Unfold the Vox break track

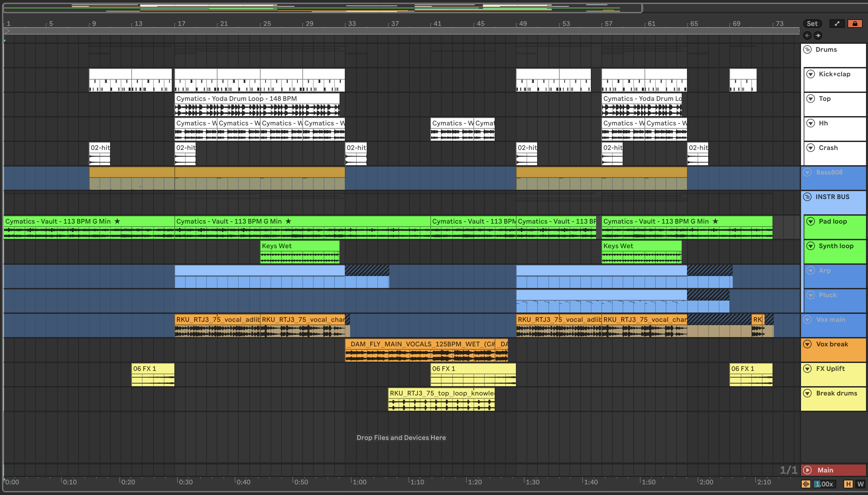808,344
